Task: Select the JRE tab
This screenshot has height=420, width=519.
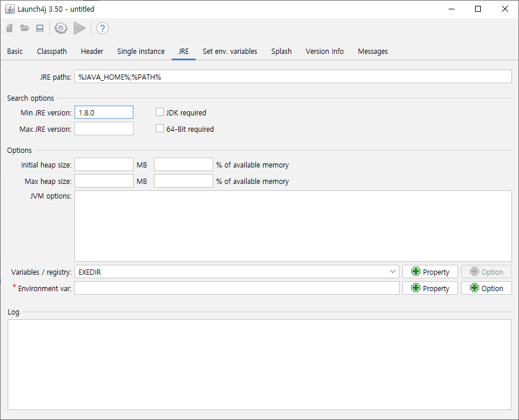Action: [x=183, y=52]
